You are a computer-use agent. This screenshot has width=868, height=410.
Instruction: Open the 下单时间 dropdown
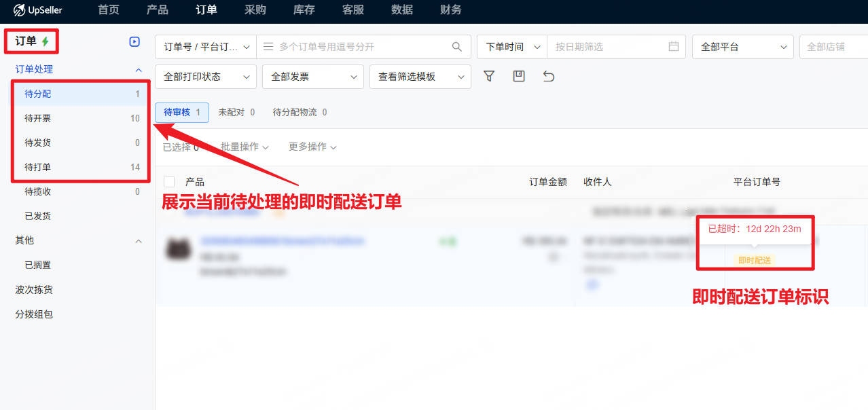tap(512, 47)
